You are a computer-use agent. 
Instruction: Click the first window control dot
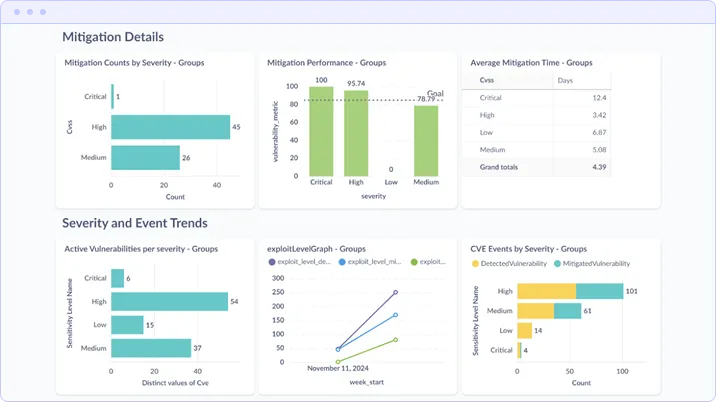click(17, 12)
